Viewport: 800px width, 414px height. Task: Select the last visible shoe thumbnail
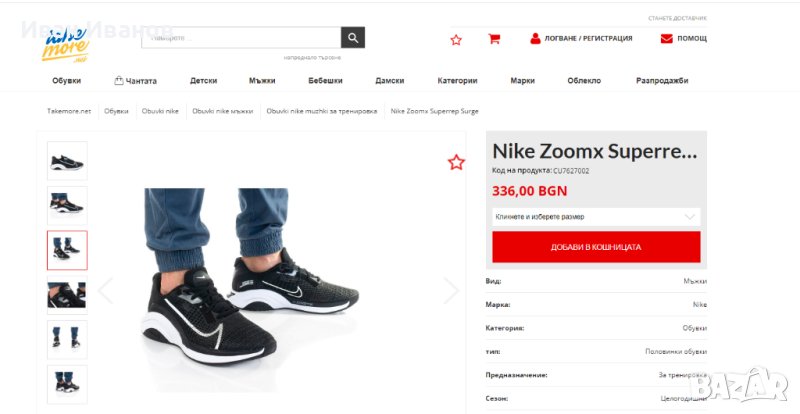tap(67, 383)
